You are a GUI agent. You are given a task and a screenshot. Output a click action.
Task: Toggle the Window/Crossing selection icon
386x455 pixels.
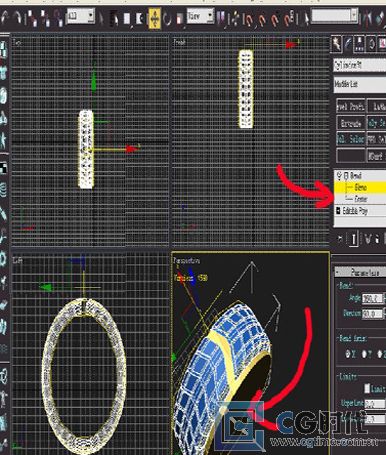coord(139,18)
